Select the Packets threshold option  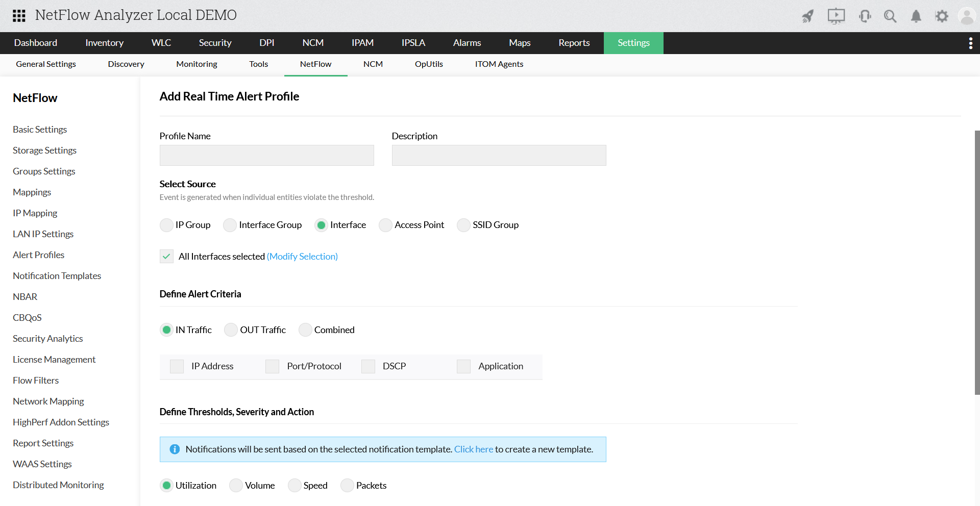347,485
